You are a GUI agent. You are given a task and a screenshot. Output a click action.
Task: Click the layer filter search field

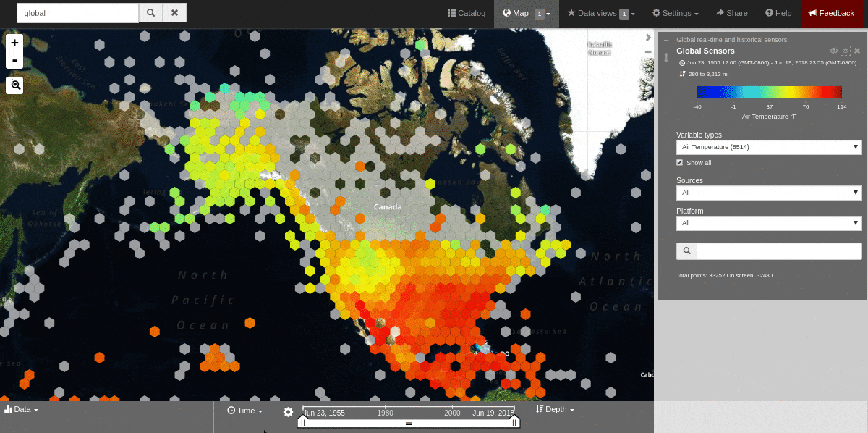tap(779, 251)
